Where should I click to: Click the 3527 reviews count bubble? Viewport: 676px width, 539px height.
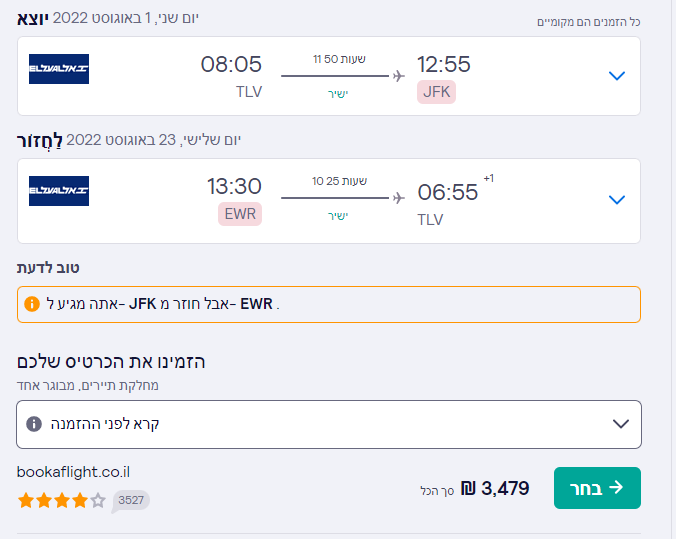pyautogui.click(x=131, y=500)
